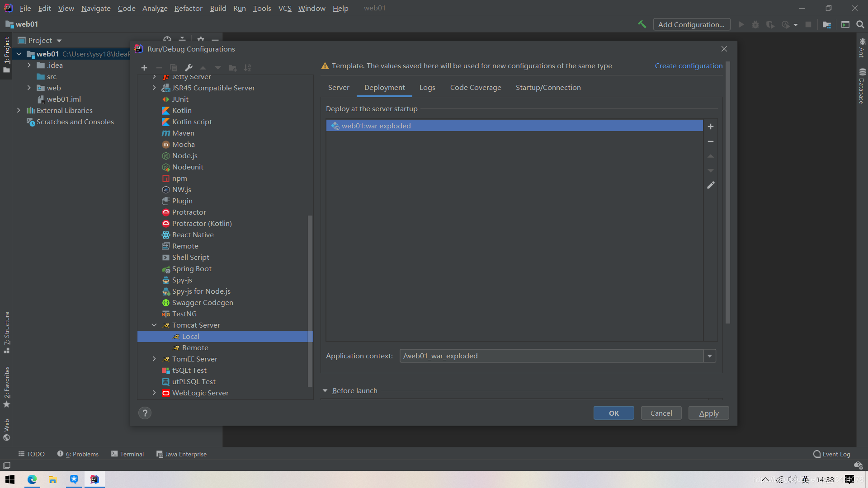Click the Application context input field
The height and width of the screenshot is (488, 868).
(552, 356)
